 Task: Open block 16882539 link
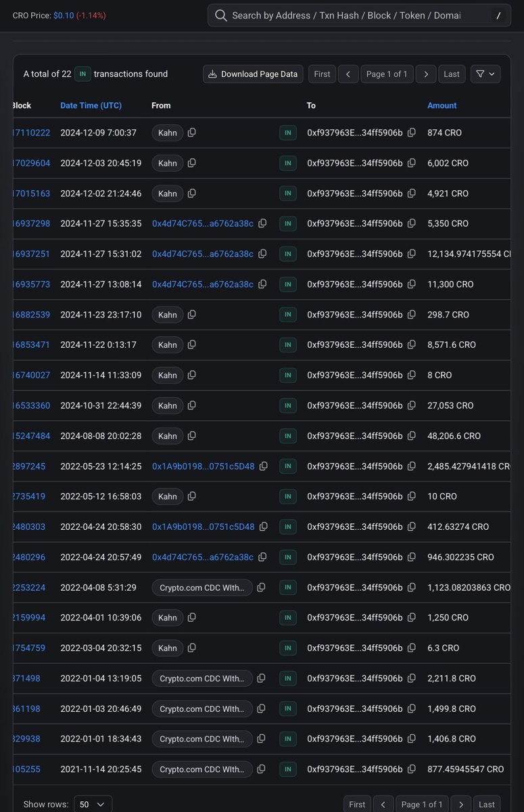point(31,315)
